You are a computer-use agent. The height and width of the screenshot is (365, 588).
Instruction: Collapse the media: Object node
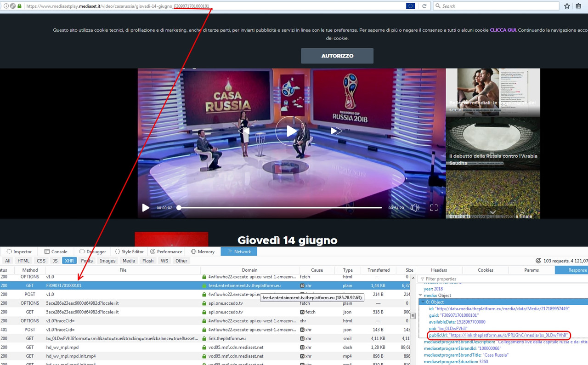pyautogui.click(x=421, y=295)
